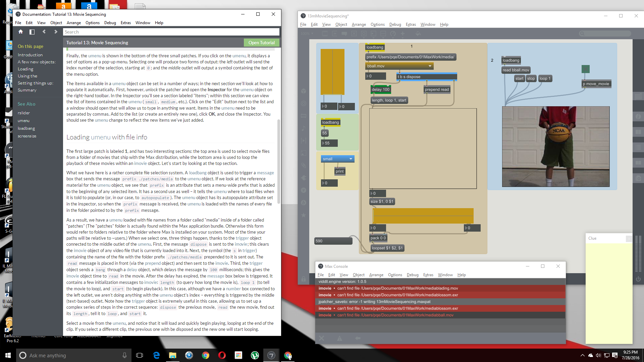644x362 pixels.
Task: Toggle the documentation sidebar panel icon
Action: (x=32, y=32)
